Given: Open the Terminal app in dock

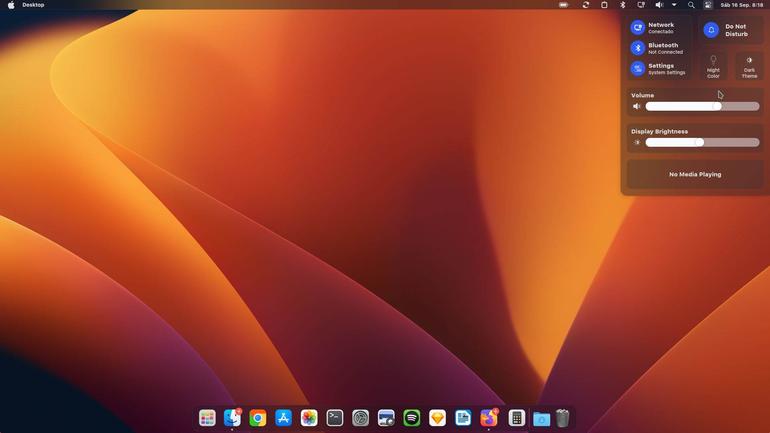Looking at the screenshot, I should point(335,418).
